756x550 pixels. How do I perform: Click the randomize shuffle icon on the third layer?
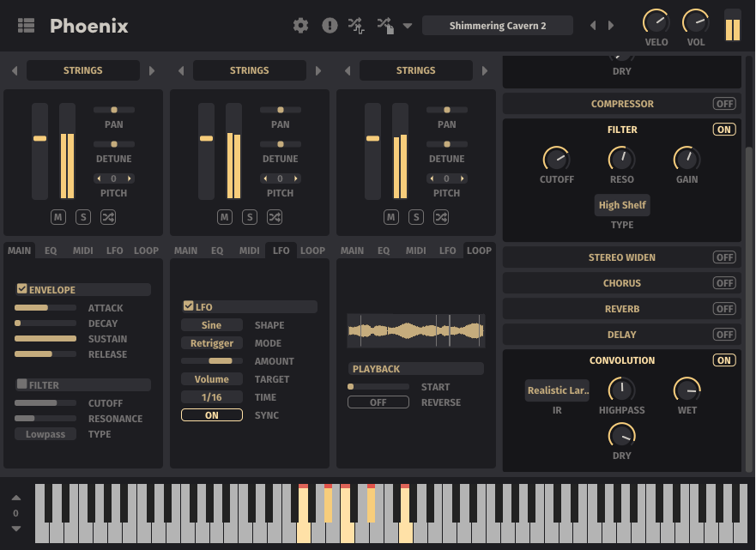[x=441, y=217]
